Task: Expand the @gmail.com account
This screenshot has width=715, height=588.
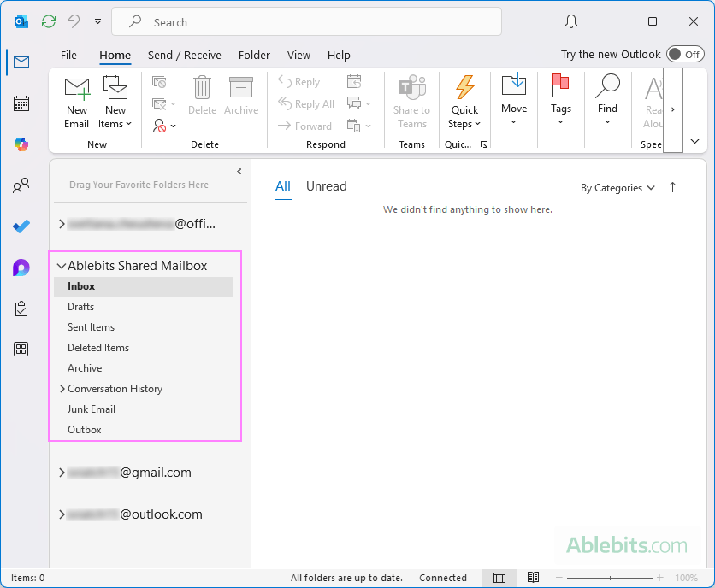Action: 62,473
